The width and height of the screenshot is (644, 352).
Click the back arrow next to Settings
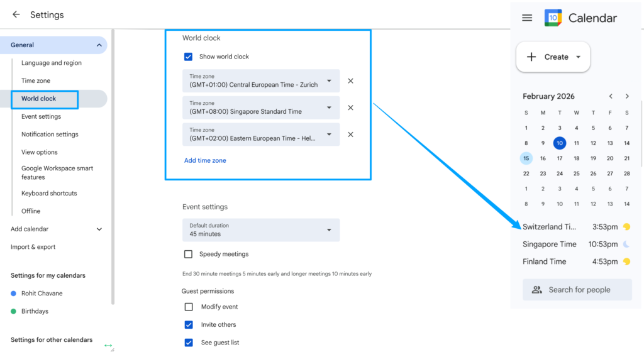click(16, 14)
